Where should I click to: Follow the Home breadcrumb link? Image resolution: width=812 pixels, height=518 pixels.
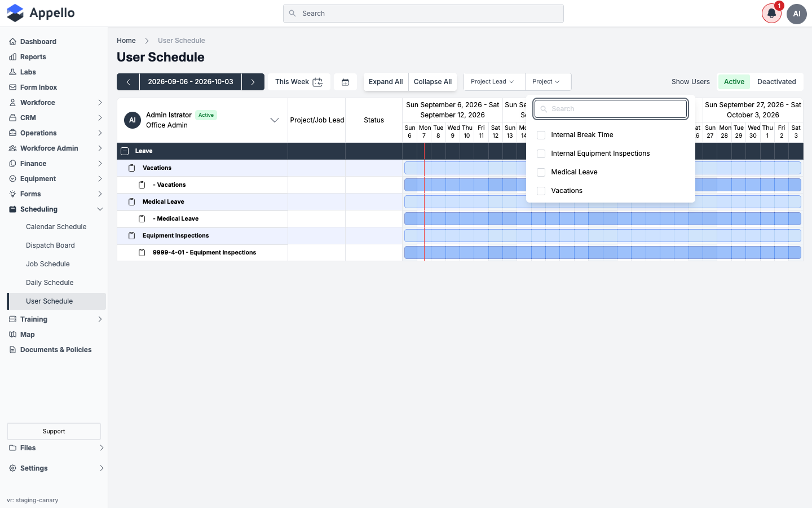126,41
